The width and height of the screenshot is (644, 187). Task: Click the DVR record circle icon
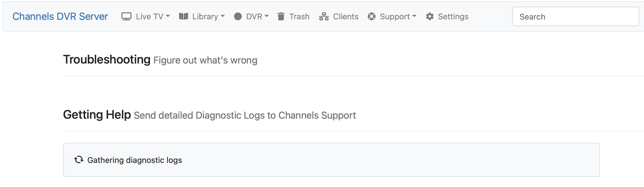click(x=238, y=17)
